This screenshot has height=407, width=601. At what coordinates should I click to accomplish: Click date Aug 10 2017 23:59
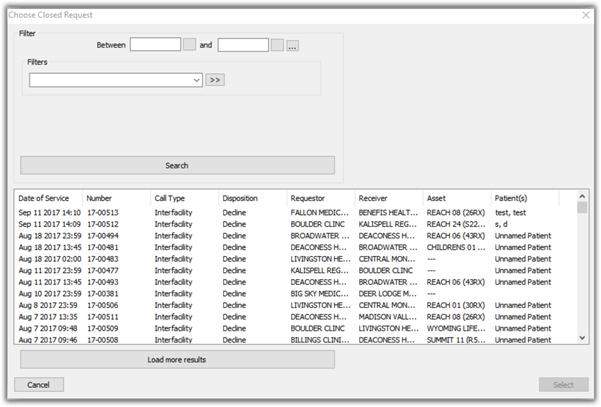tap(50, 294)
